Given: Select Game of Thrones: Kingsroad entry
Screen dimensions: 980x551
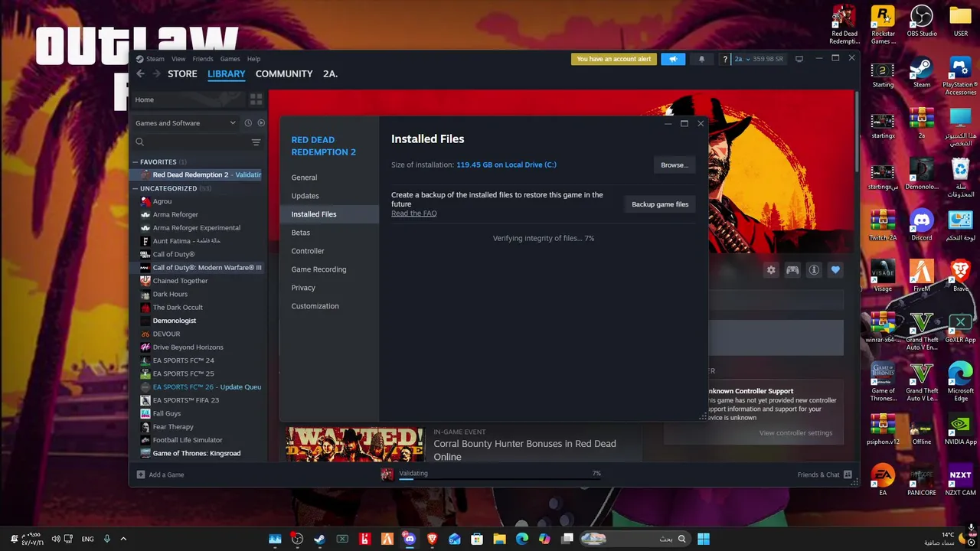Looking at the screenshot, I should [x=198, y=453].
